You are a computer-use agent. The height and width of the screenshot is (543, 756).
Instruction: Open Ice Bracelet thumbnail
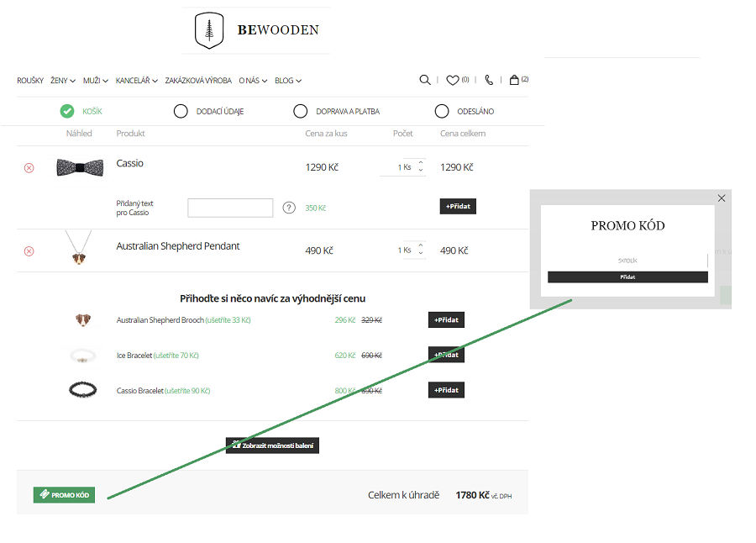click(83, 356)
